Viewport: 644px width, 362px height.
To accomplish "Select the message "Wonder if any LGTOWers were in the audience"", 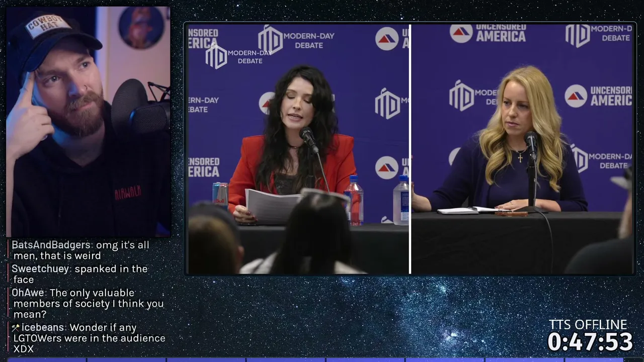I will point(90,338).
